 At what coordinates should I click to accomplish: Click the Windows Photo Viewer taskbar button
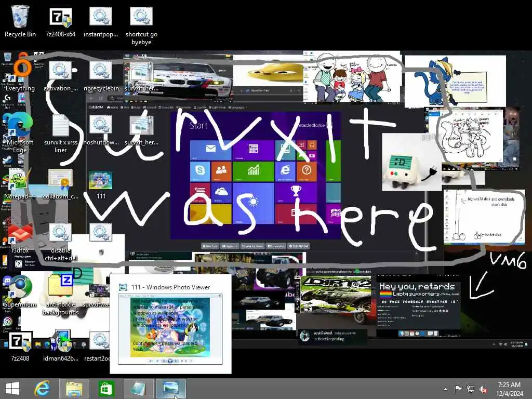point(170,389)
